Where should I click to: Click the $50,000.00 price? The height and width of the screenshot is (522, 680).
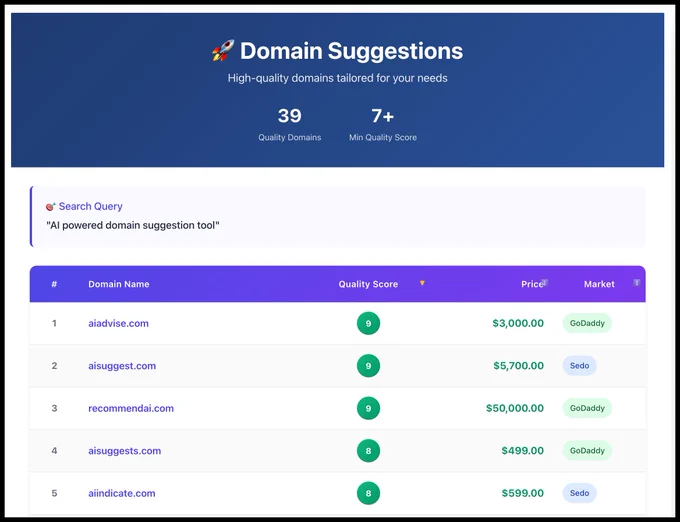point(515,408)
